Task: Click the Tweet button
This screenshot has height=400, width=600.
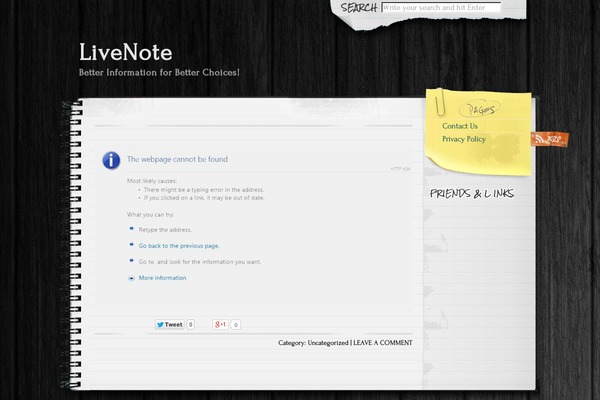Action: click(170, 325)
